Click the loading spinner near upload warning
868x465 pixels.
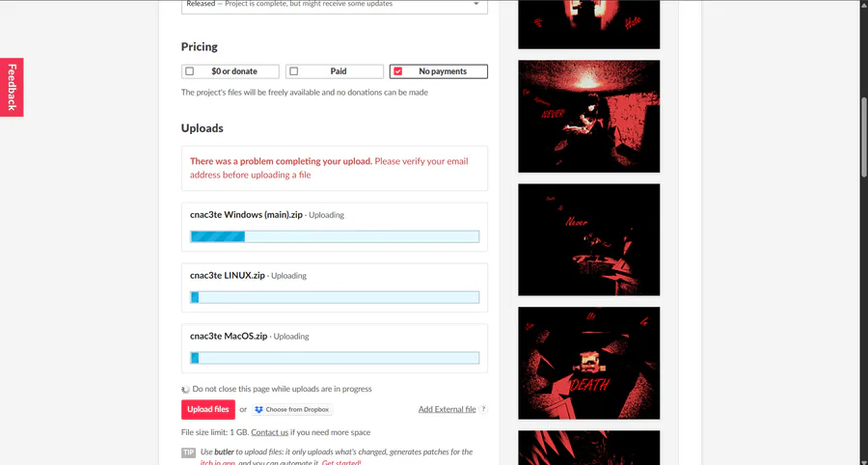185,389
